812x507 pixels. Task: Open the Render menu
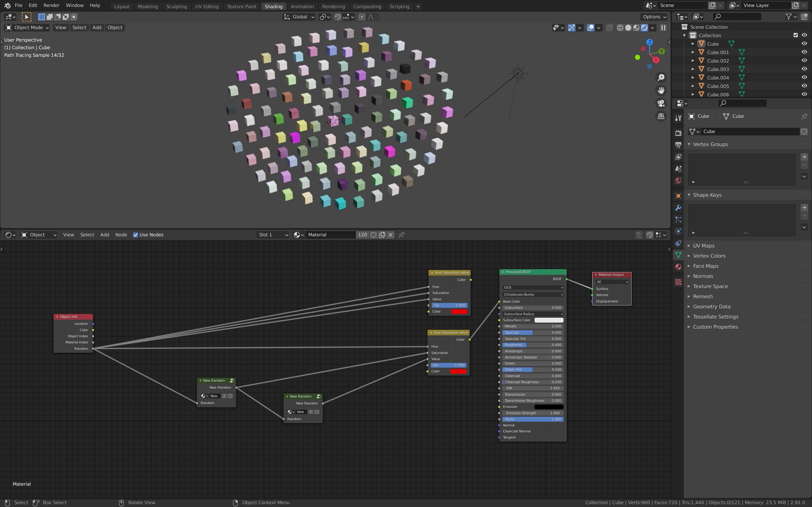[x=51, y=5]
